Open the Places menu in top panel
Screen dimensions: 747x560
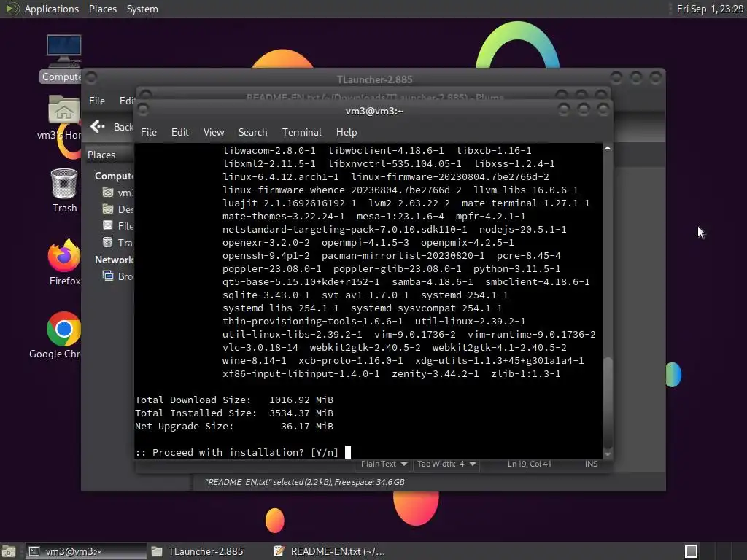(x=103, y=9)
